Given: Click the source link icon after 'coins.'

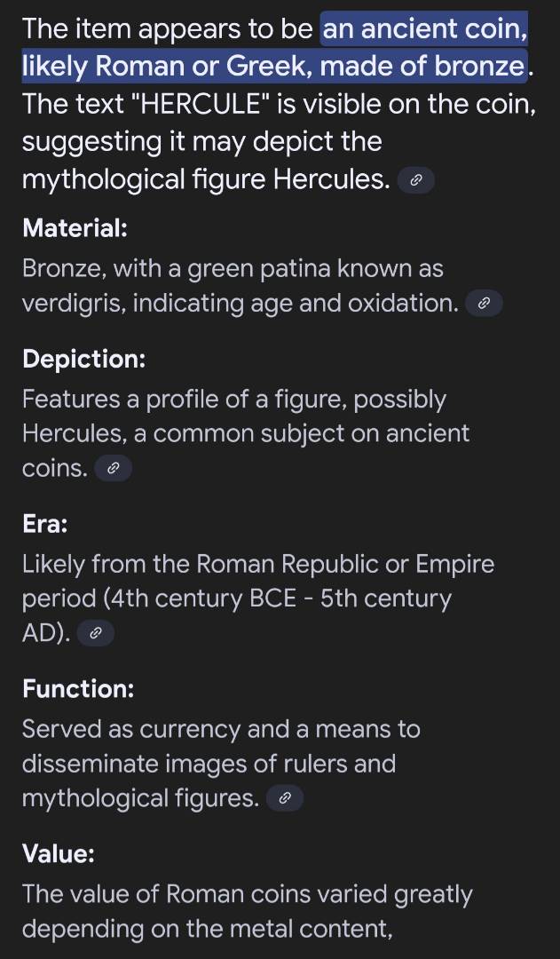Looking at the screenshot, I should click(113, 469).
